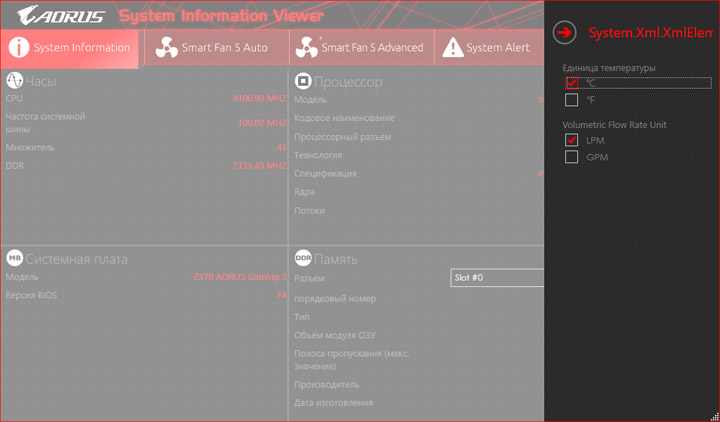Click the Память section heading
Viewport: 720px width, 422px height.
(x=336, y=259)
